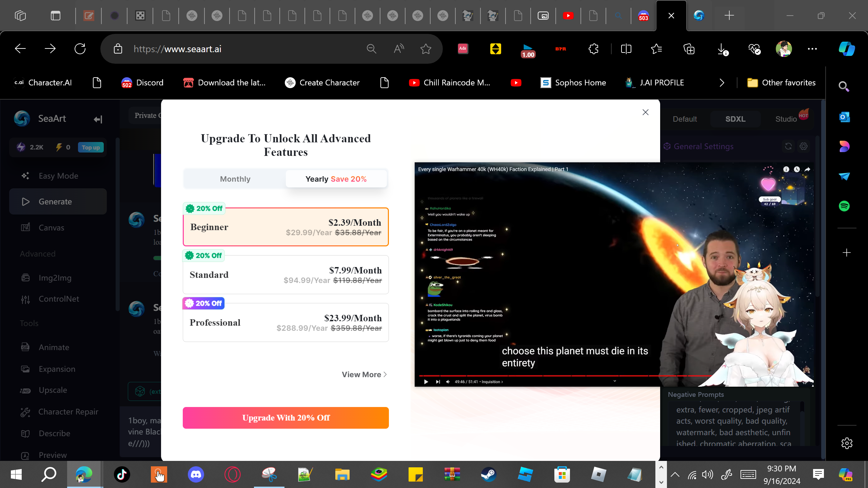Open General Settings gear icon

(x=804, y=146)
